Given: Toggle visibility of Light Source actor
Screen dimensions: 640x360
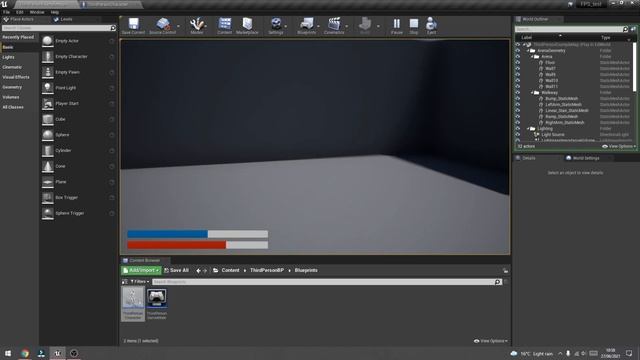Looking at the screenshot, I should coord(518,134).
